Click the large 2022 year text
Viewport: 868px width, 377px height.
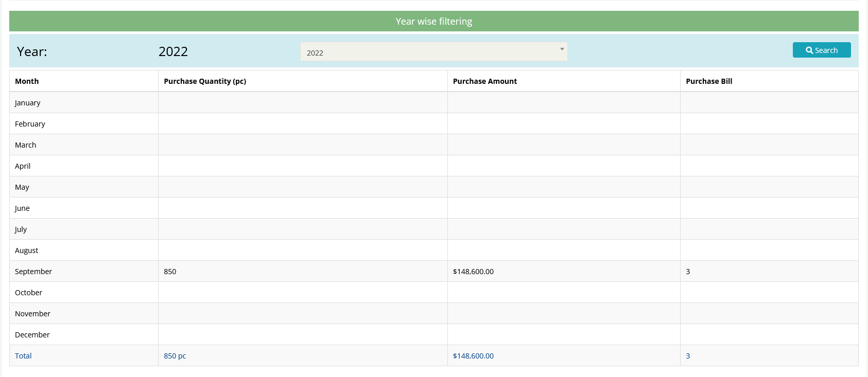pyautogui.click(x=173, y=51)
